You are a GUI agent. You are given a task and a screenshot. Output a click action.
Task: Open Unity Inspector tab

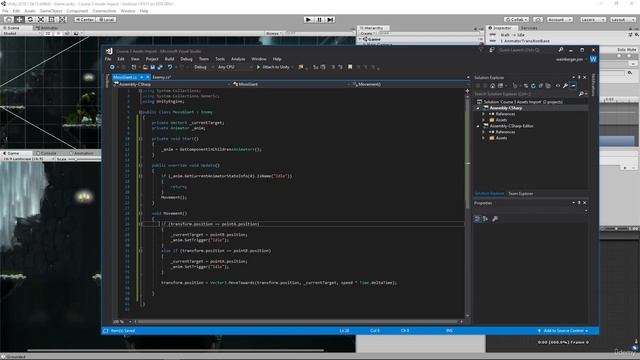[x=502, y=28]
